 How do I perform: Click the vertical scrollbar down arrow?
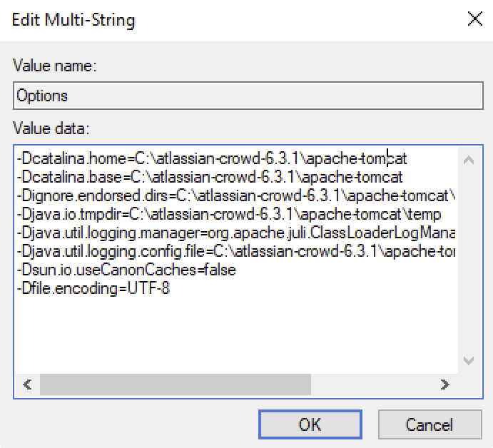[x=468, y=361]
